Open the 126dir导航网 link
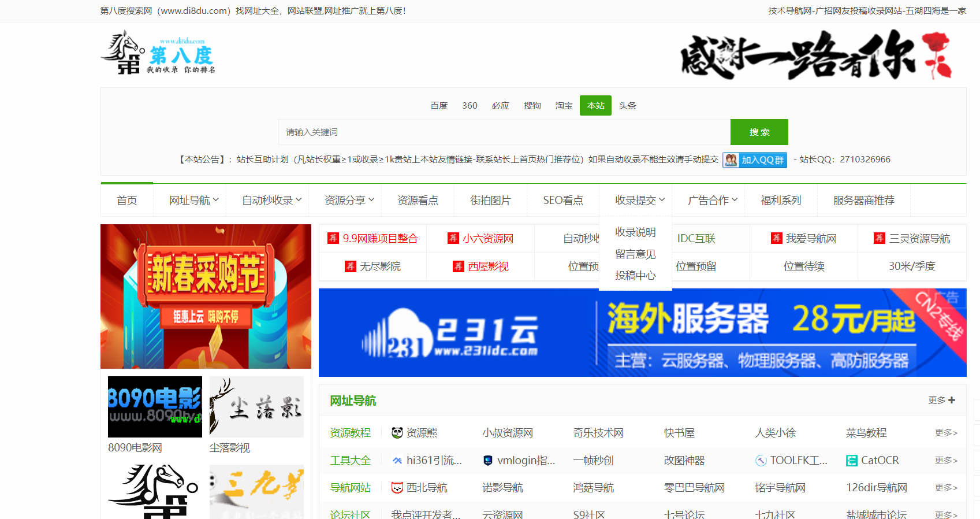This screenshot has height=519, width=980. click(x=877, y=488)
